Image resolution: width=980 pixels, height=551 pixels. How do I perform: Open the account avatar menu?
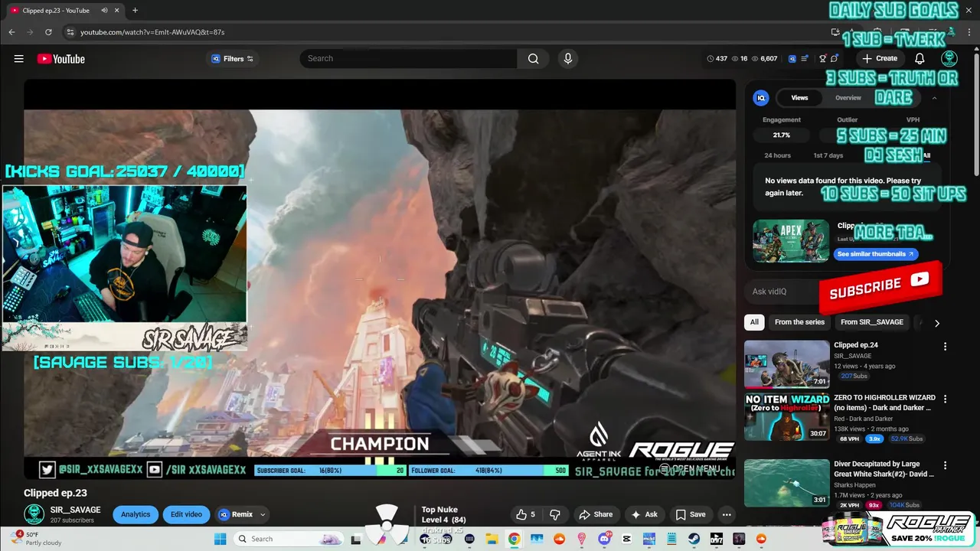click(x=949, y=59)
